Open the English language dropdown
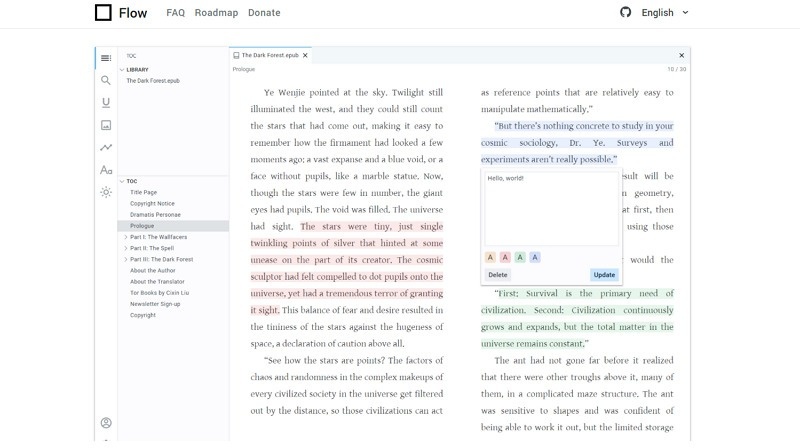Screen dimensions: 800x448 click(x=665, y=13)
